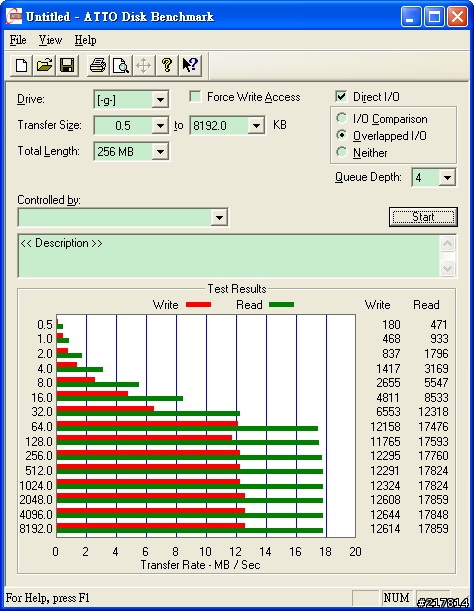Select the I/O Comparison radio button

341,118
